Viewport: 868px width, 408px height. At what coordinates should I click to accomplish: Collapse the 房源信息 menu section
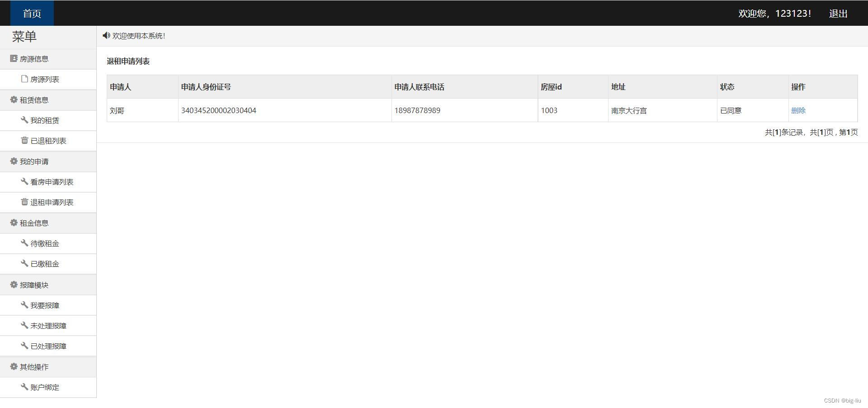tap(34, 59)
